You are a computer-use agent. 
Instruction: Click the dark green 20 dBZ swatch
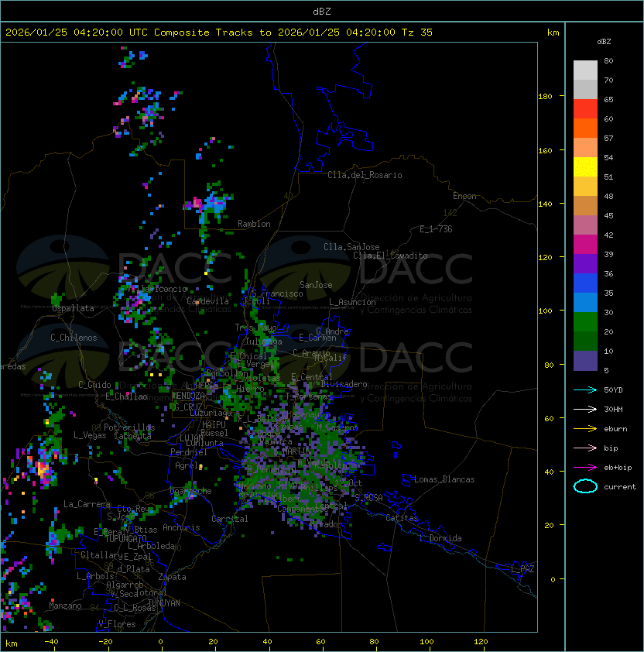tap(585, 341)
